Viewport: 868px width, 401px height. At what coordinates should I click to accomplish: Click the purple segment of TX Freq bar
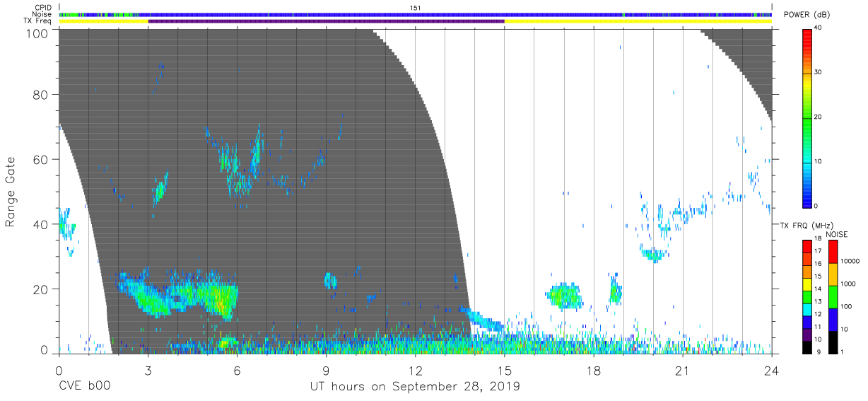[326, 21]
